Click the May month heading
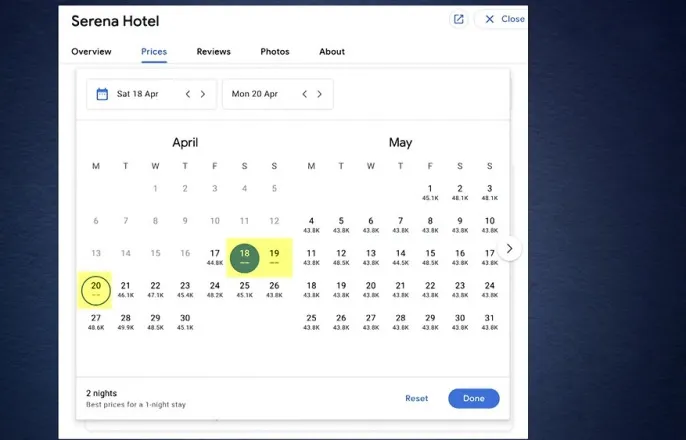 click(400, 143)
